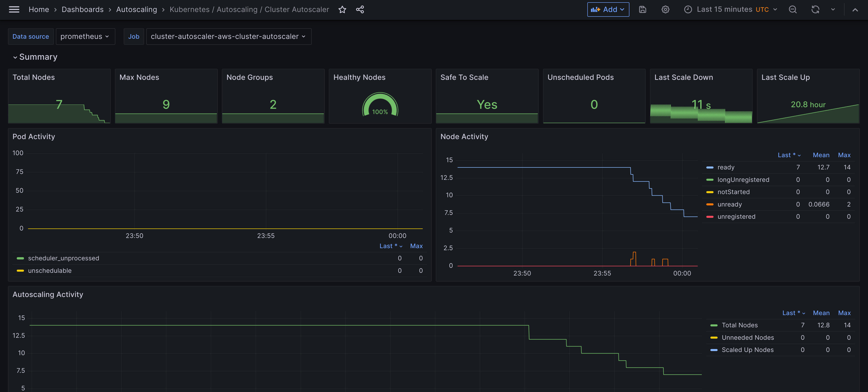Click the unready orange legend color swatch
The width and height of the screenshot is (868, 392).
click(x=710, y=204)
